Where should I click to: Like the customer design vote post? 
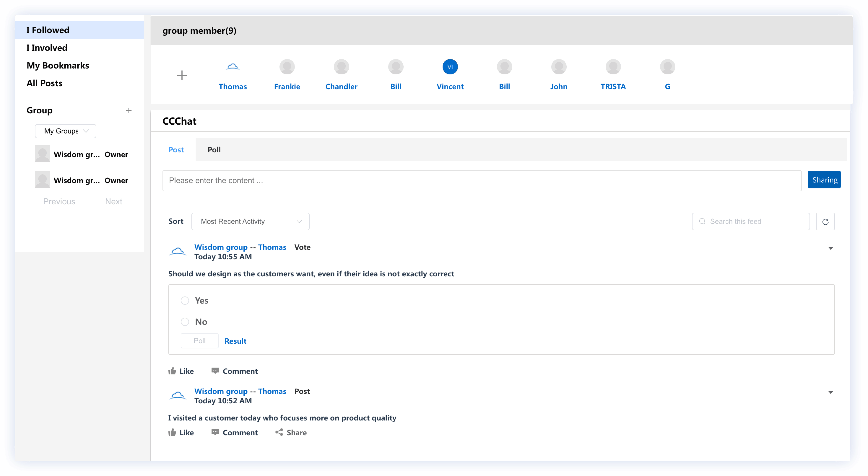[181, 371]
